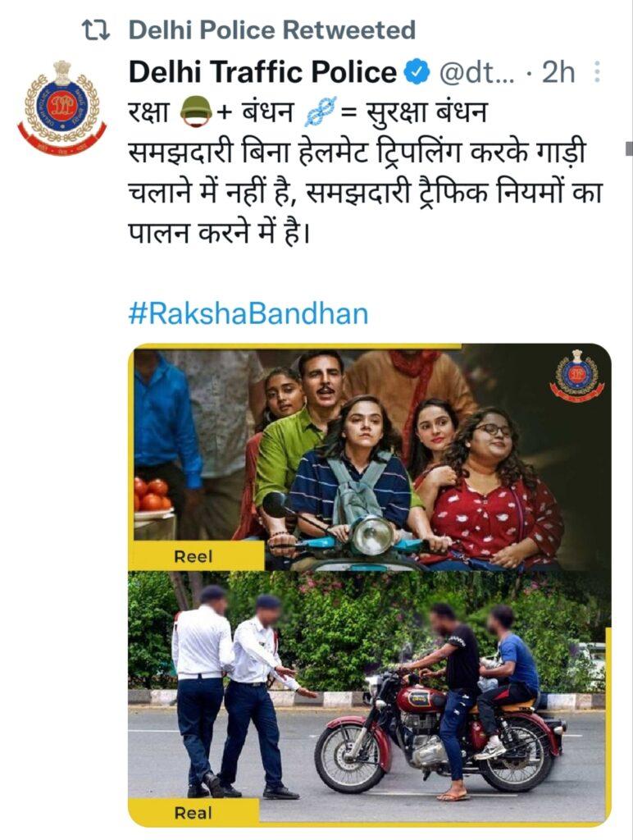Image resolution: width=633 pixels, height=840 pixels.
Task: Open the Reel movie image
Action: pyautogui.click(x=369, y=457)
